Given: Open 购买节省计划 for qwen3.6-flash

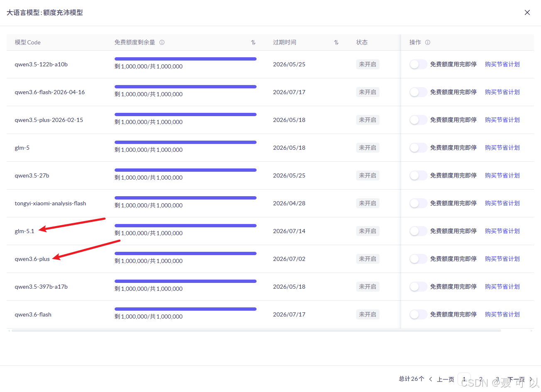Looking at the screenshot, I should (x=502, y=314).
